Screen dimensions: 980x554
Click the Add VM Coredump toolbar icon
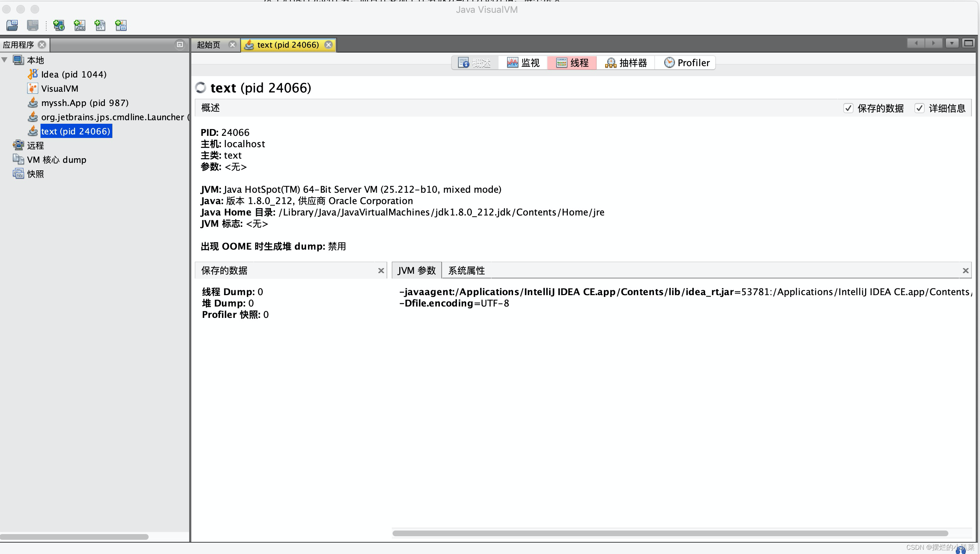100,25
